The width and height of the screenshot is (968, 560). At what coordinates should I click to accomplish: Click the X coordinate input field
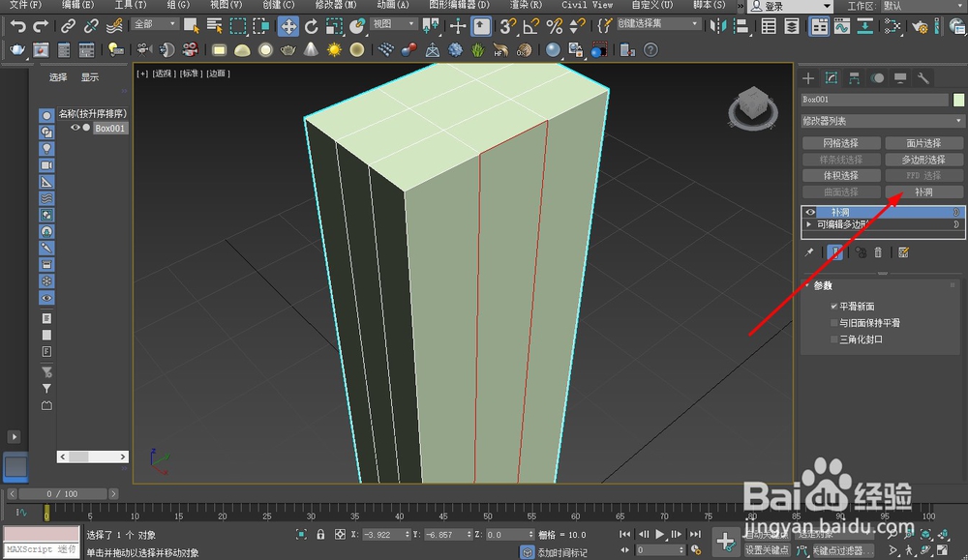point(384,535)
